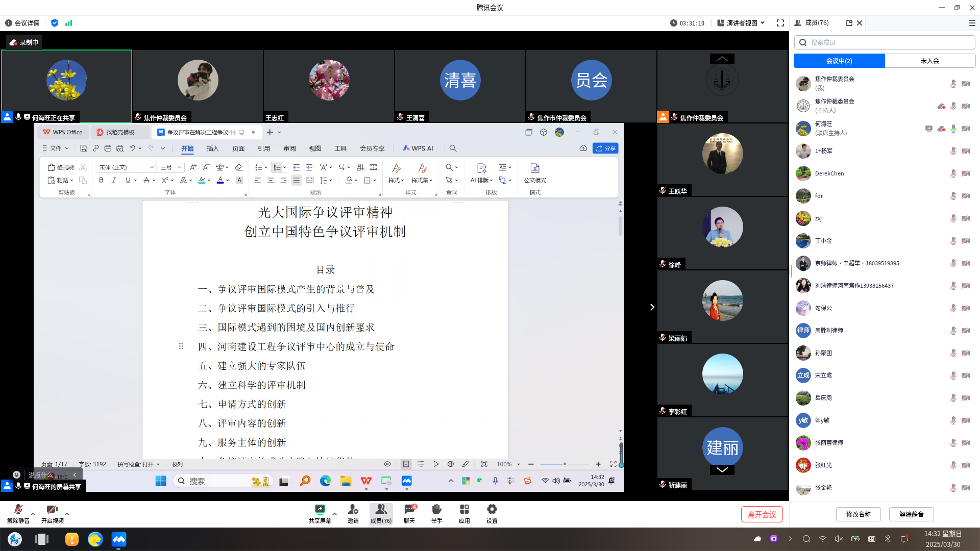Click the Members (76) toolbar icon

point(381,513)
